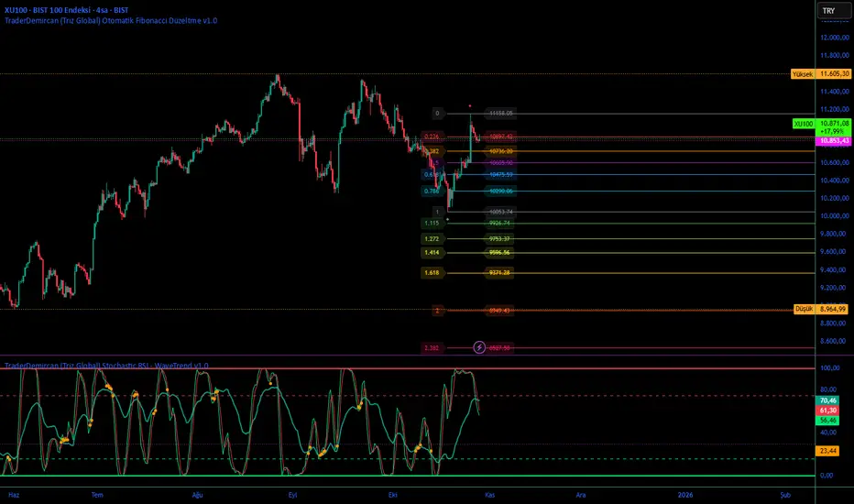Click the 0.786 Fibonacci level label

pos(432,192)
